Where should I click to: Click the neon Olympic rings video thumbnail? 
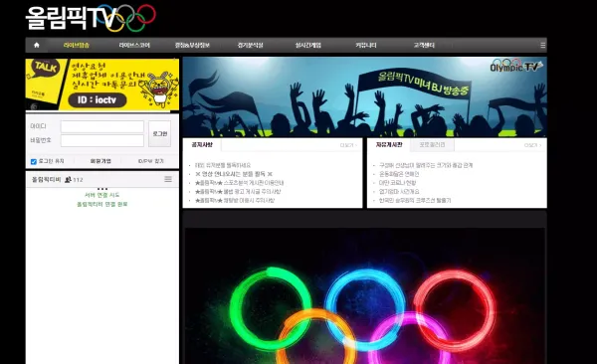[364, 295]
